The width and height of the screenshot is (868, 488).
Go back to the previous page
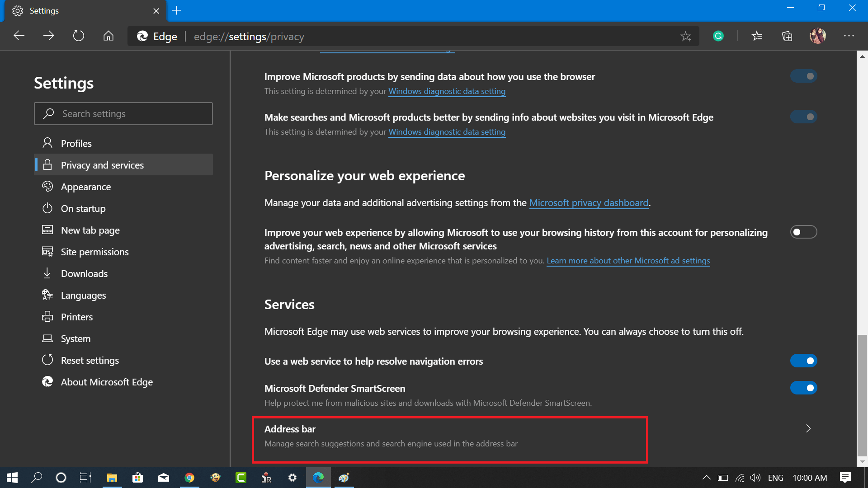(19, 36)
